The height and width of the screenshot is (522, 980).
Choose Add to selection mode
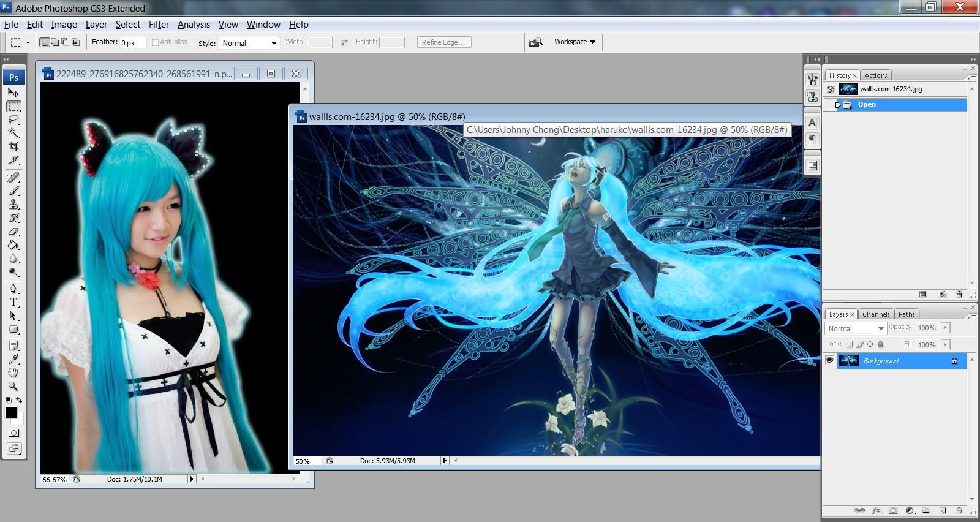point(55,42)
